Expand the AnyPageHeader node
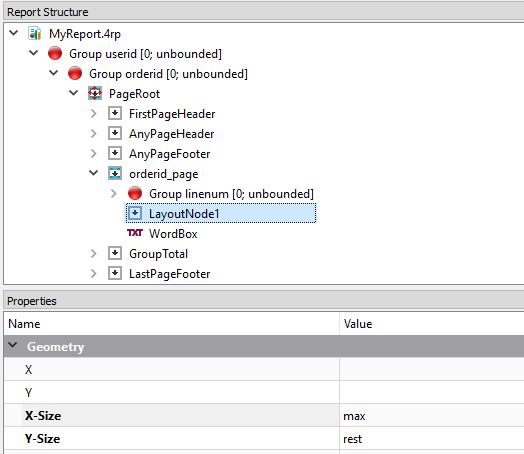Viewport: 524px width, 454px height. (94, 134)
